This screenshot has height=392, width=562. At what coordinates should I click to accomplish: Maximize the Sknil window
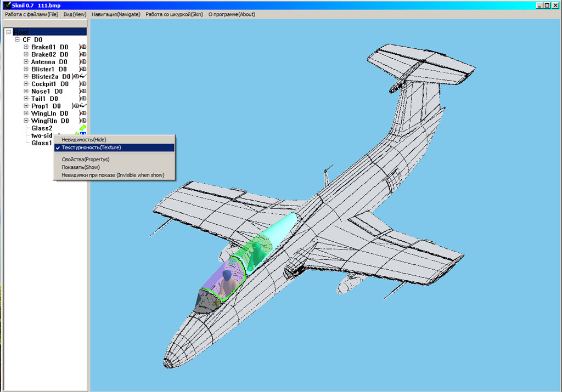tap(547, 5)
